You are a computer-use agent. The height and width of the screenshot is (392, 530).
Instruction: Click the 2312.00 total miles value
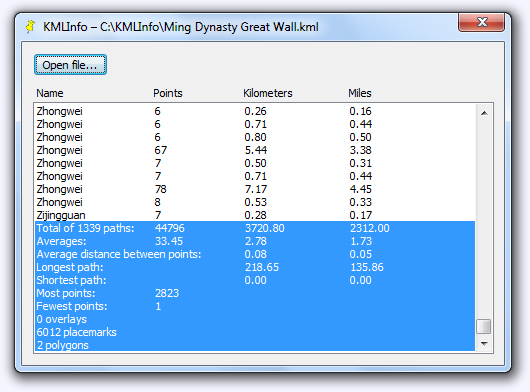click(x=369, y=228)
